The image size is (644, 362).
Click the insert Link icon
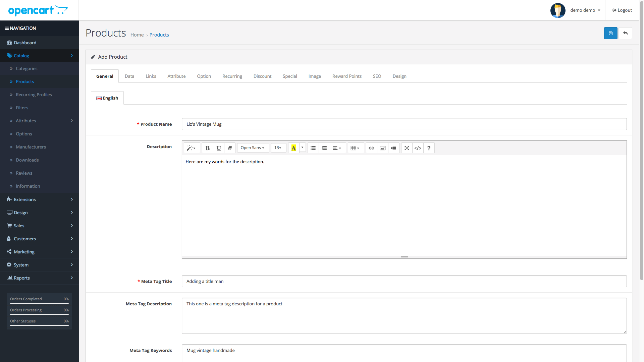point(371,148)
